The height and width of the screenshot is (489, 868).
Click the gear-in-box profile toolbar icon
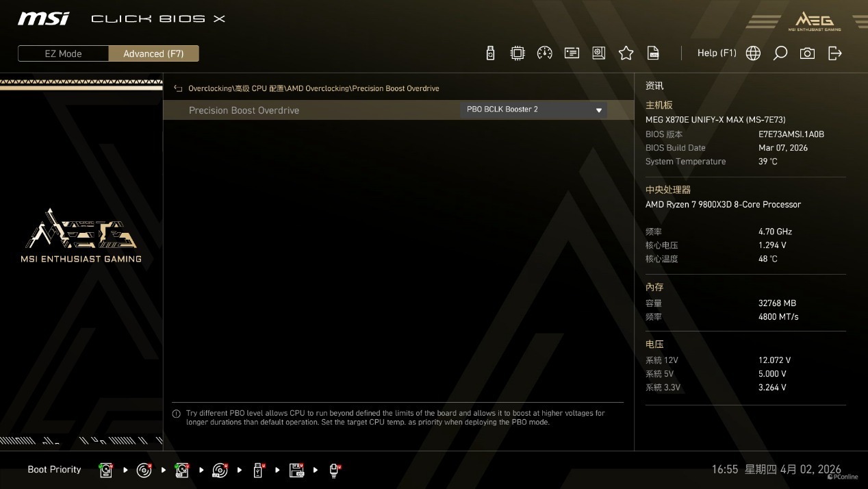point(599,53)
